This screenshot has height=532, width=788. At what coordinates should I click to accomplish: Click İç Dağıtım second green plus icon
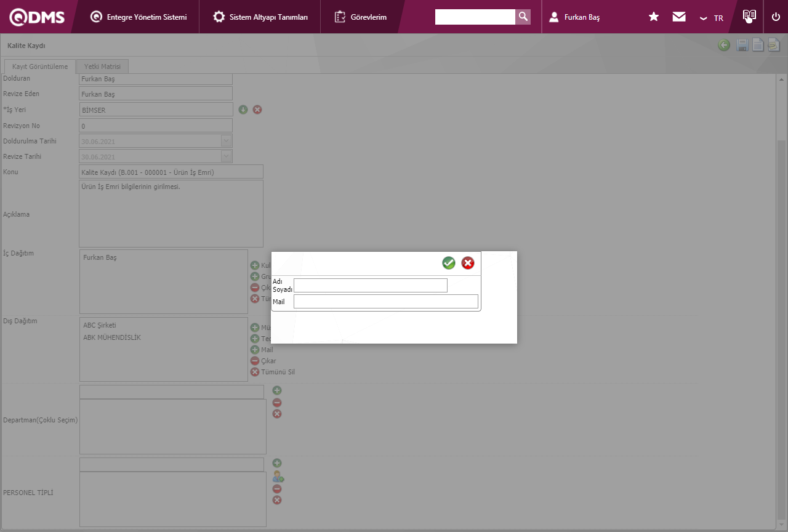click(x=255, y=276)
